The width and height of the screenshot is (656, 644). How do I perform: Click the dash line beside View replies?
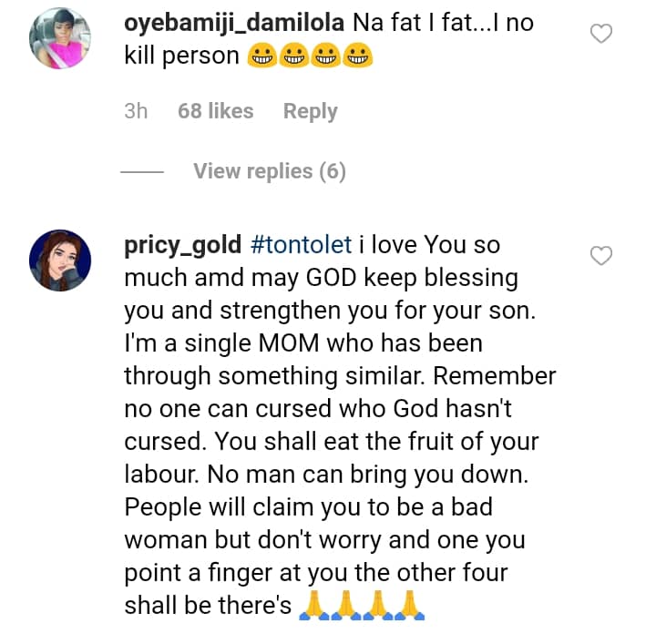click(141, 171)
